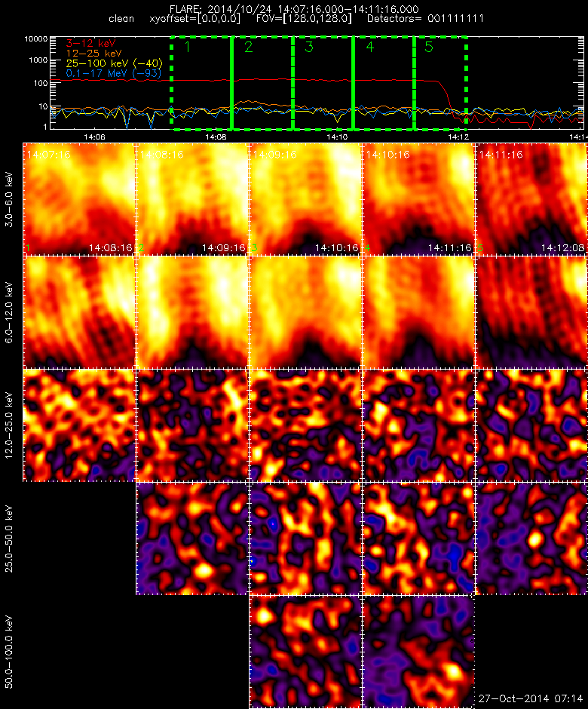Click the 14:12 time axis label
This screenshot has width=588, height=709.
pyautogui.click(x=458, y=137)
